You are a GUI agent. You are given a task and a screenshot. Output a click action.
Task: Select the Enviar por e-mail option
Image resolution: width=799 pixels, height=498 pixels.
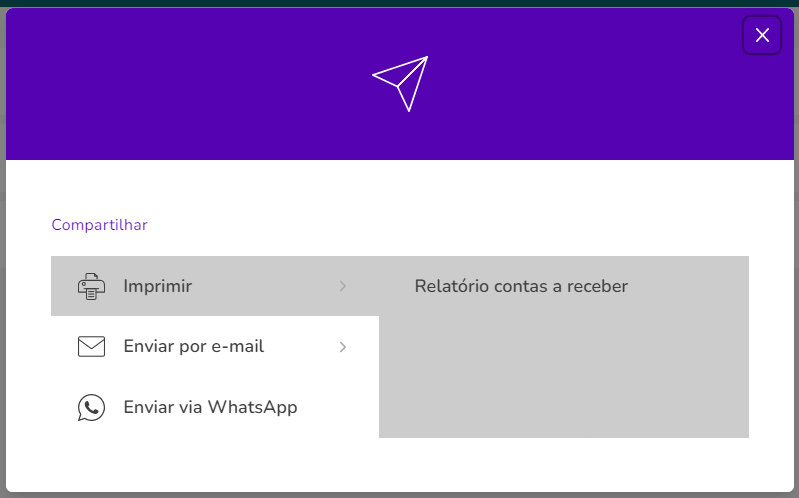pos(194,346)
